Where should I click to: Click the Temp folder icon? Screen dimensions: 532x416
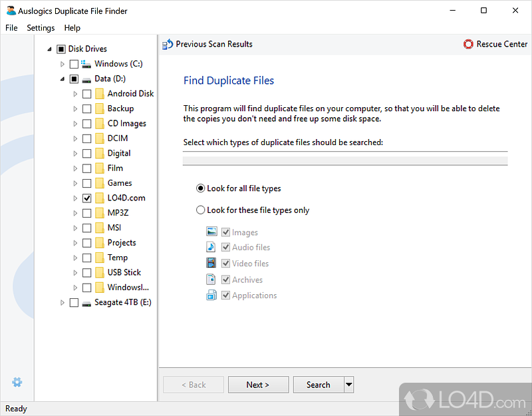point(99,258)
